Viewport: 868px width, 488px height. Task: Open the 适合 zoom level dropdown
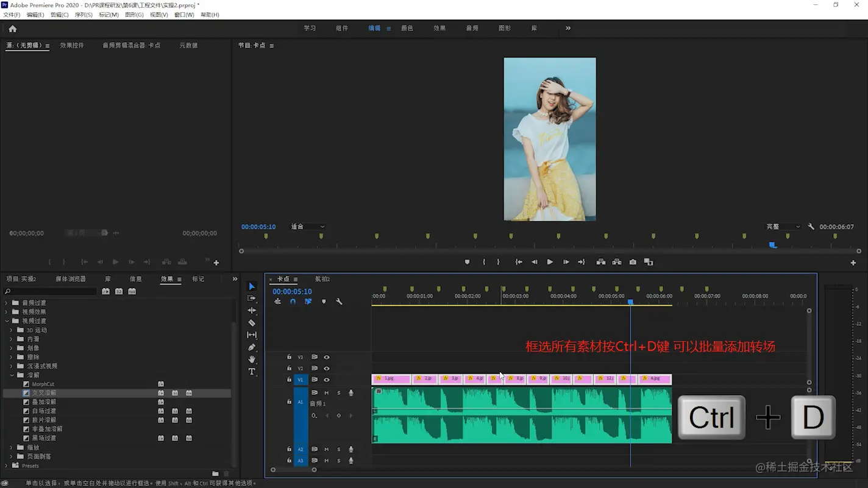[x=308, y=227]
